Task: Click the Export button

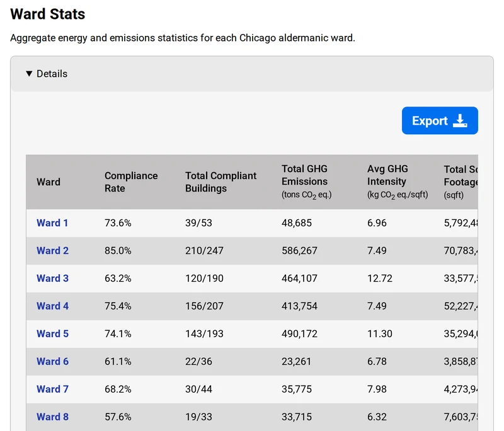Action: tap(440, 120)
